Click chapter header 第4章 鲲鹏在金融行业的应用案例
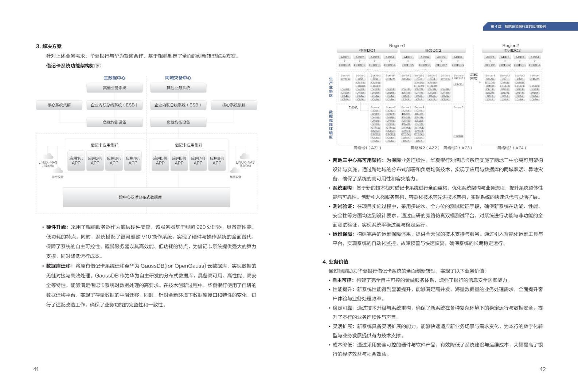The image size is (578, 392). pos(518,27)
